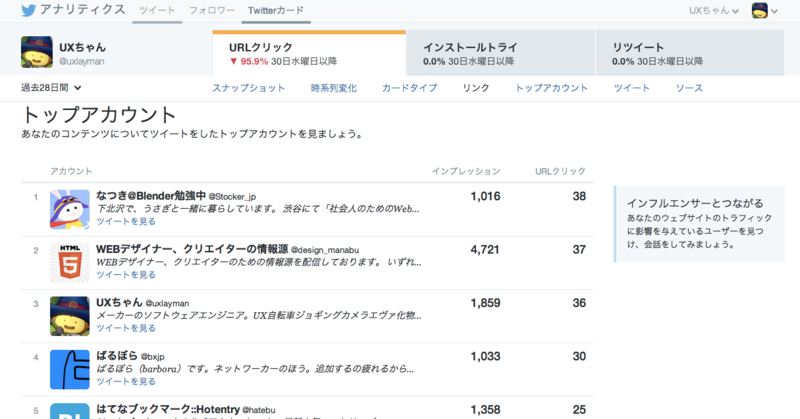Click the インフルエンサーとつながる tip heading
The height and width of the screenshot is (419, 800).
tap(695, 203)
